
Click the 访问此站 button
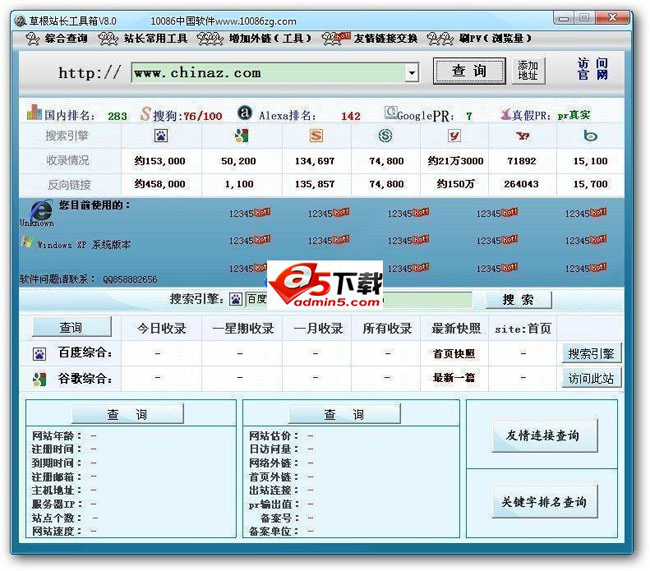(x=591, y=378)
